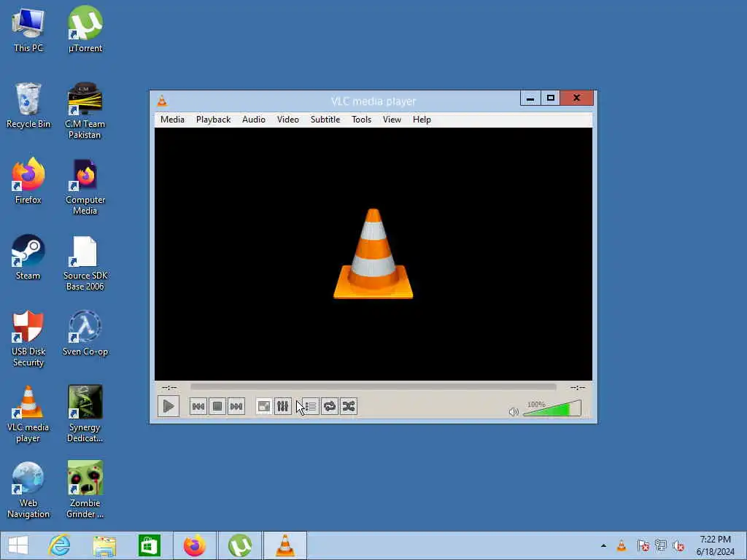Adjust the VLC volume slider
Image resolution: width=747 pixels, height=560 pixels.
pos(552,408)
